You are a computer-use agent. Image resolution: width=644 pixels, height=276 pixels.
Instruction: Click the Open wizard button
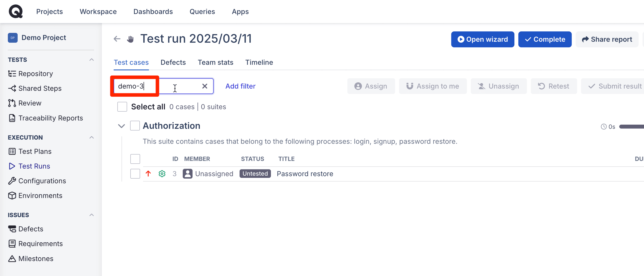point(483,39)
